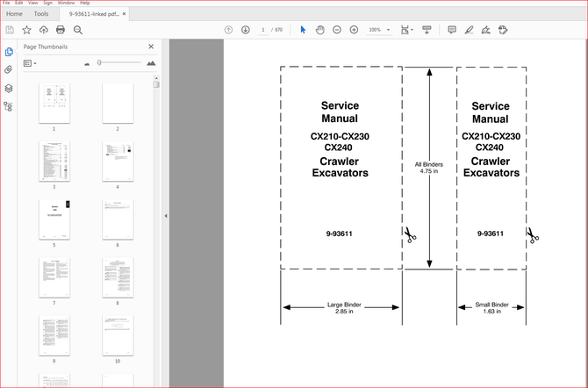This screenshot has height=388, width=588.
Task: Click the stamp tool icon in the toolbar
Action: click(x=503, y=30)
